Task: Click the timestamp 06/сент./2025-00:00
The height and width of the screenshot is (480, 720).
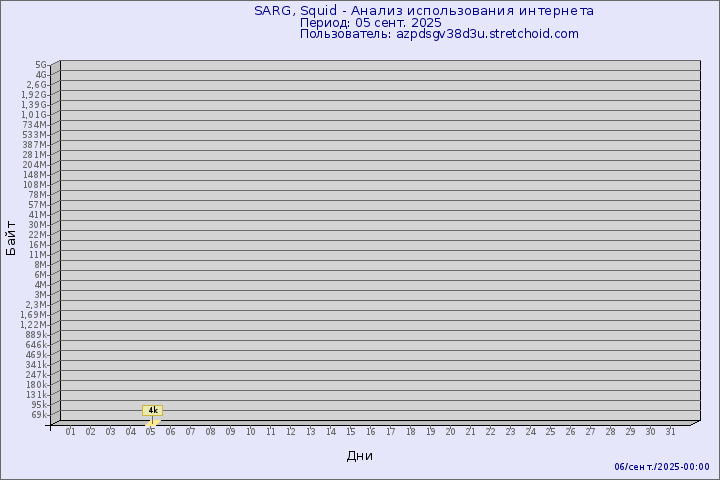Action: point(661,467)
